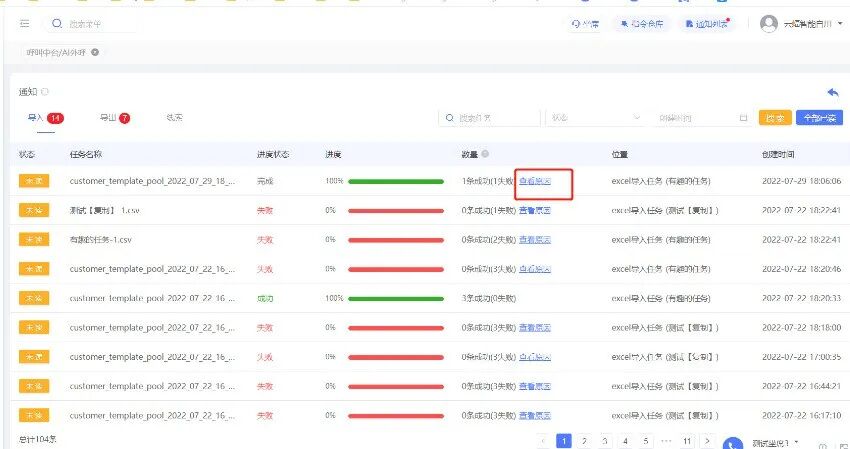Click the user avatar picture
The width and height of the screenshot is (850, 449).
click(769, 24)
